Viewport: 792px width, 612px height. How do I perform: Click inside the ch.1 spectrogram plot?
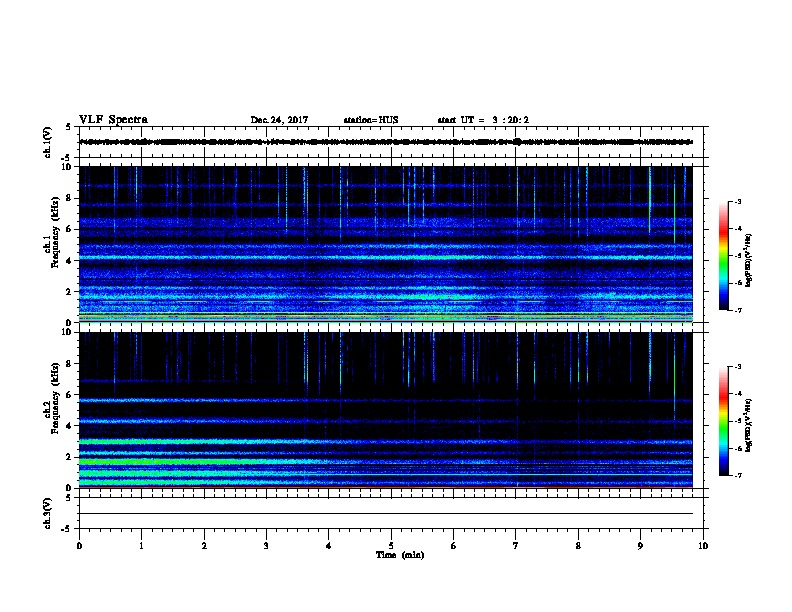pos(386,244)
